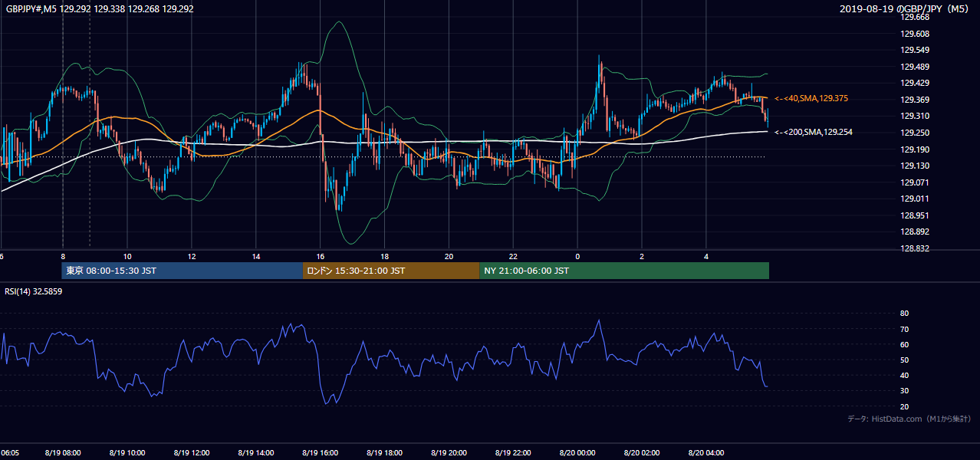This screenshot has width=980, height=460.
Task: Click the hour label 8 under the chart
Action: tap(63, 256)
